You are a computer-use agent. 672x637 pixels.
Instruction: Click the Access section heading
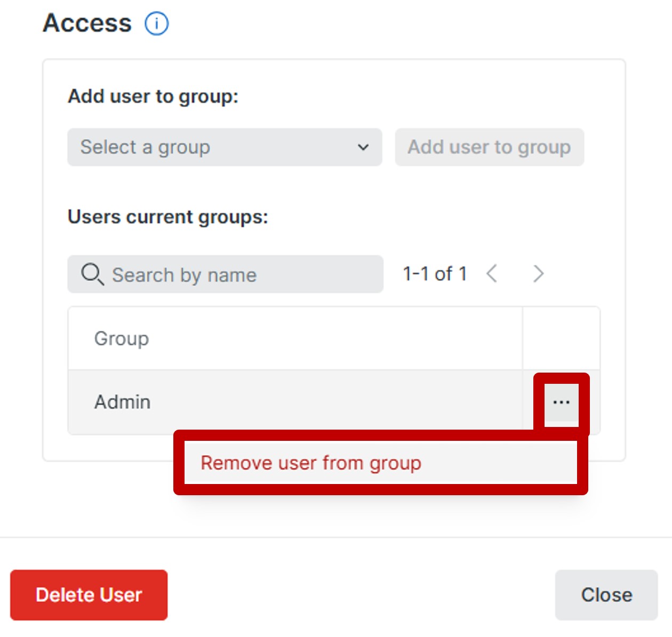pos(87,23)
